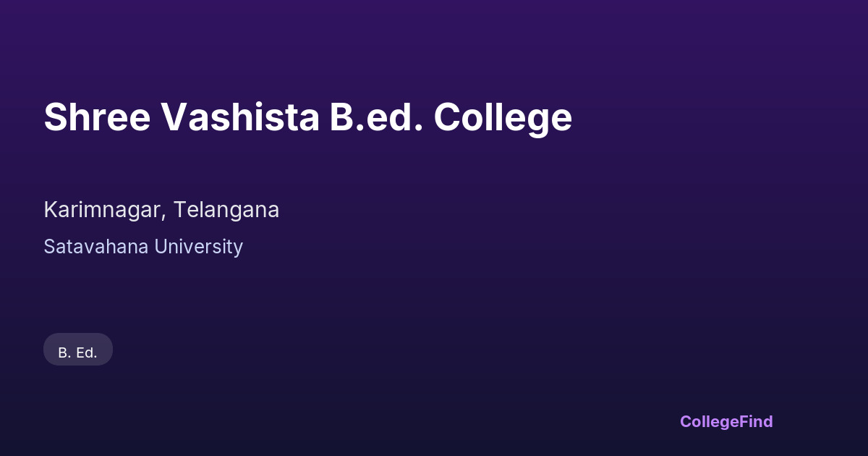Click the B. text inside the course badge
This screenshot has width=868, height=456.
click(64, 353)
